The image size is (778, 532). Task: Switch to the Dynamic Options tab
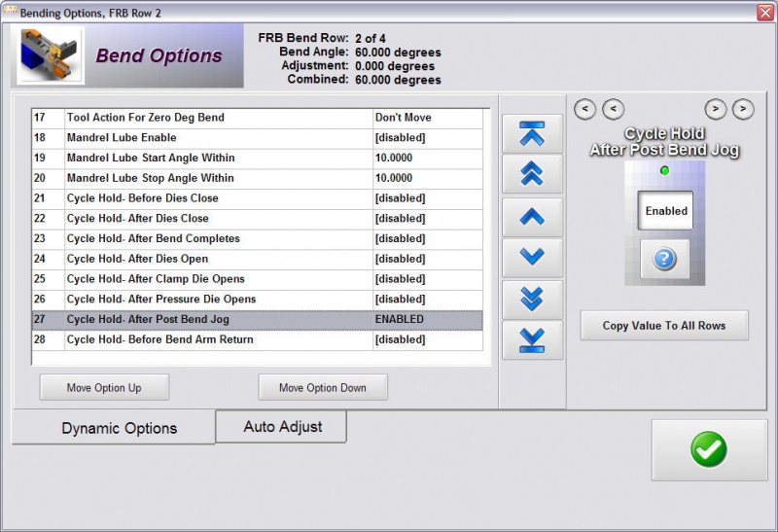(119, 428)
